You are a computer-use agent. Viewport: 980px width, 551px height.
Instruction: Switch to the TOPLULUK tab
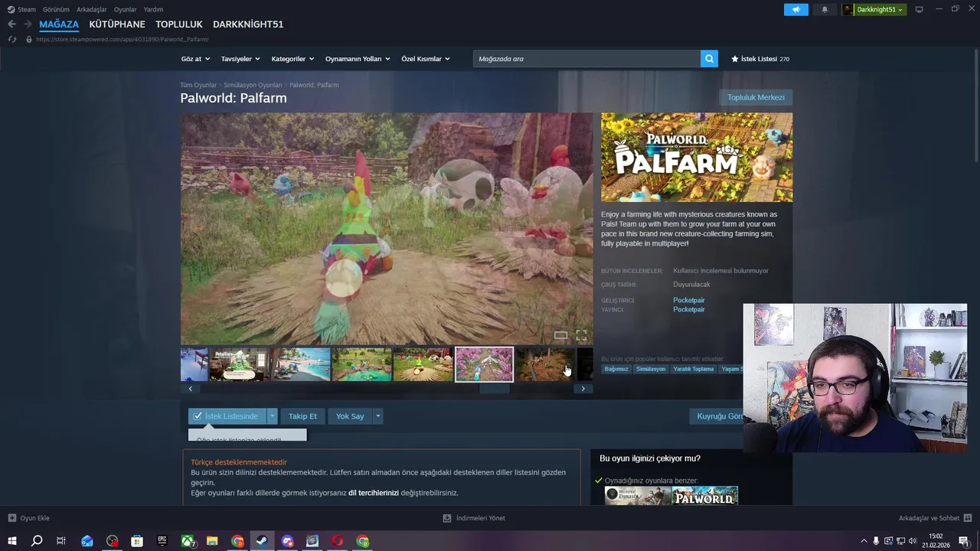tap(179, 24)
